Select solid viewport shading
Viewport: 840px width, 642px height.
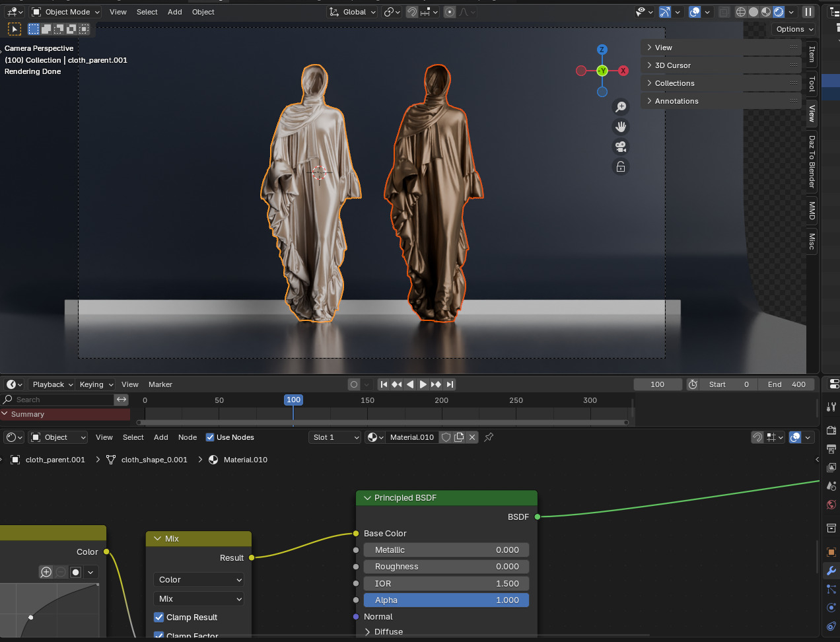753,12
